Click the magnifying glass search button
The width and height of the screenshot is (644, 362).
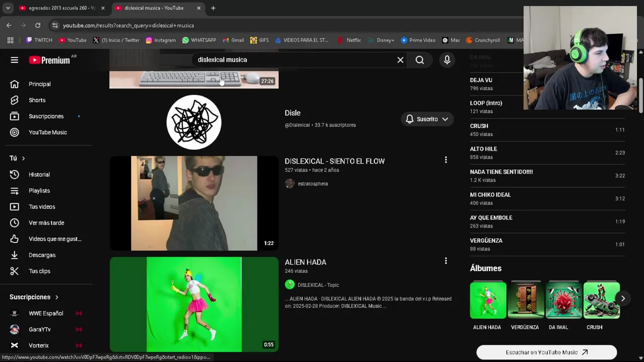pyautogui.click(x=420, y=60)
